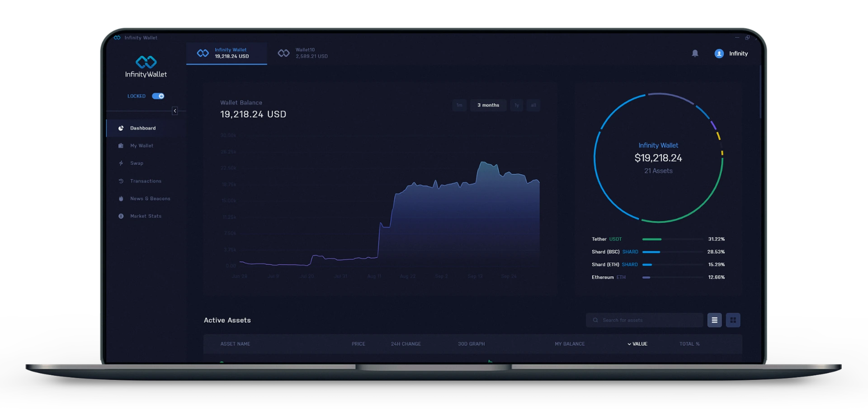
Task: Select the 3 months chart range
Action: pyautogui.click(x=488, y=105)
